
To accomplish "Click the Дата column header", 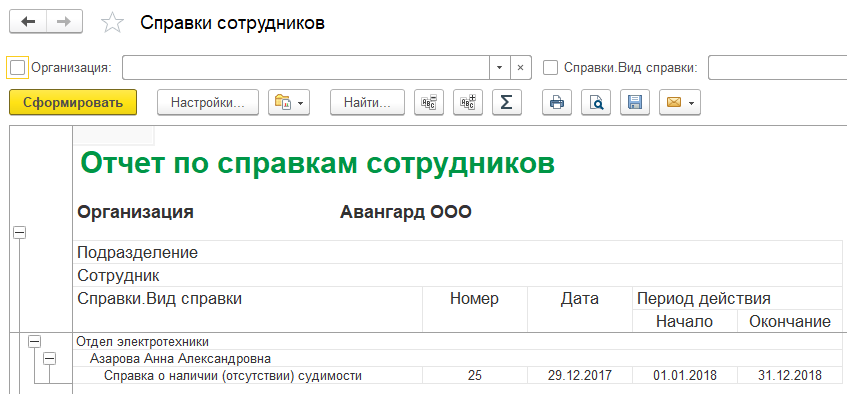I will click(580, 309).
